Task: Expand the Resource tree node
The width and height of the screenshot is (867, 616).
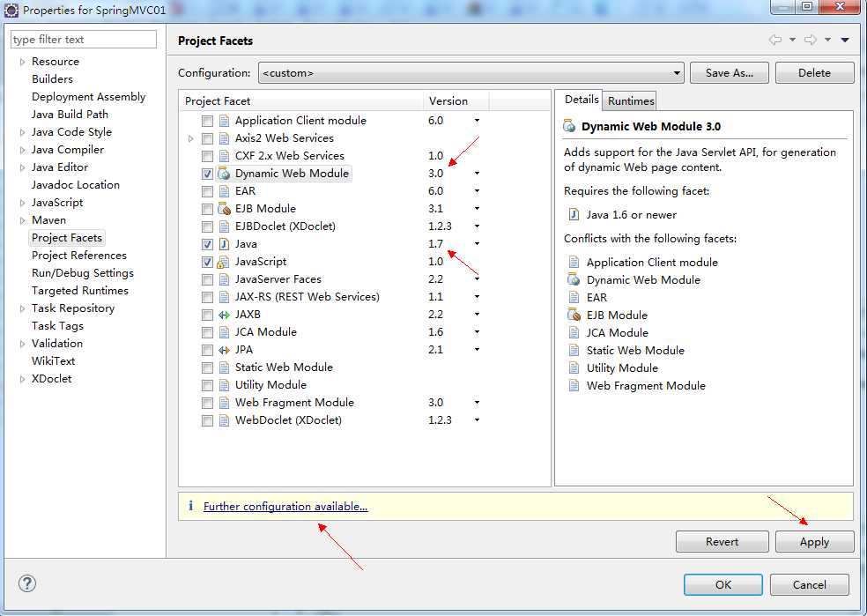Action: (22, 62)
